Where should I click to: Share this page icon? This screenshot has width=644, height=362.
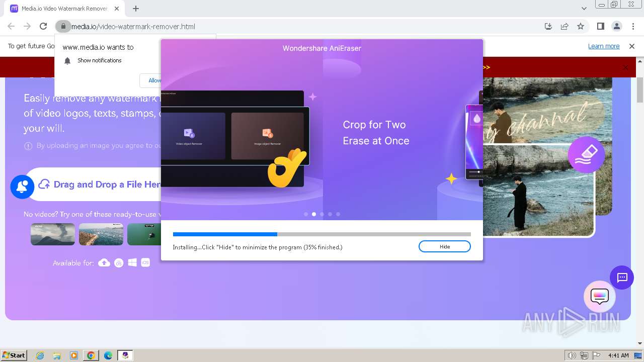click(x=565, y=26)
